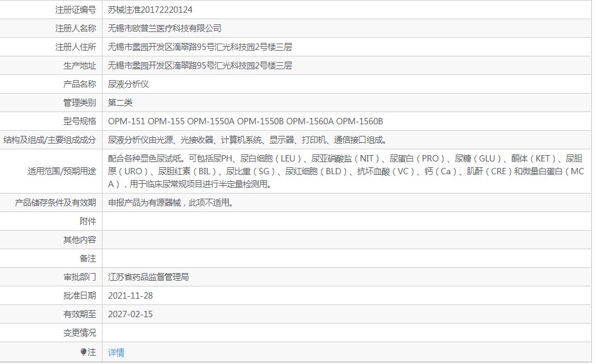The height and width of the screenshot is (364, 594).
Task: Select approval date 2021-11-28
Action: click(x=130, y=296)
